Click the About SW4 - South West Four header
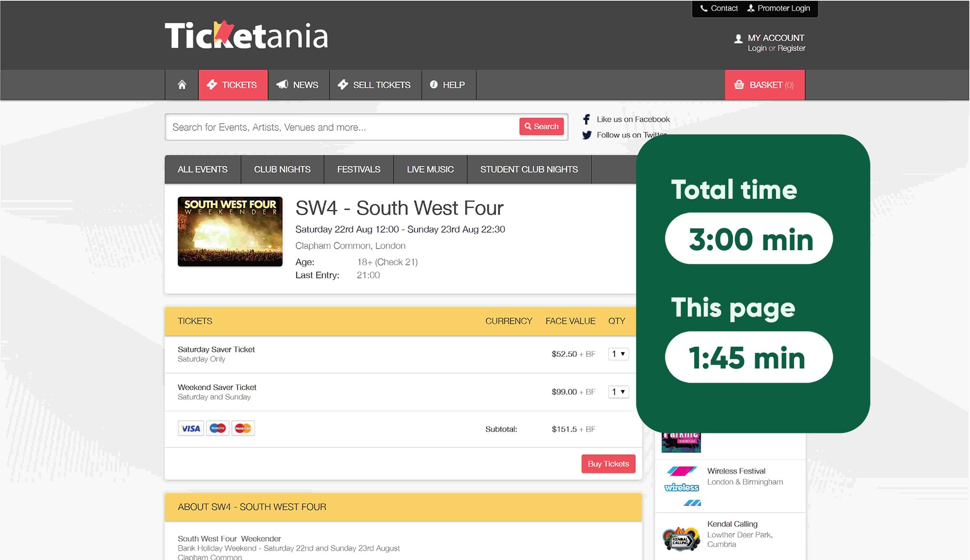 tap(403, 507)
